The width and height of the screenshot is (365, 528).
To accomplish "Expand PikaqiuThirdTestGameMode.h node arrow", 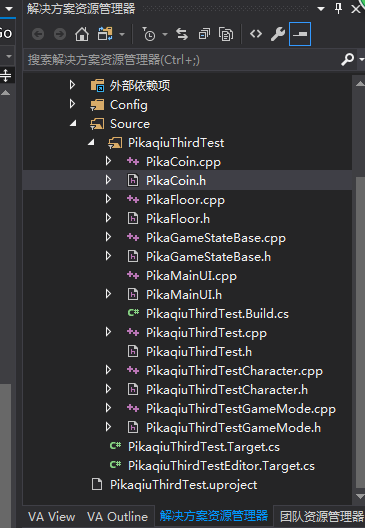I will 108,427.
